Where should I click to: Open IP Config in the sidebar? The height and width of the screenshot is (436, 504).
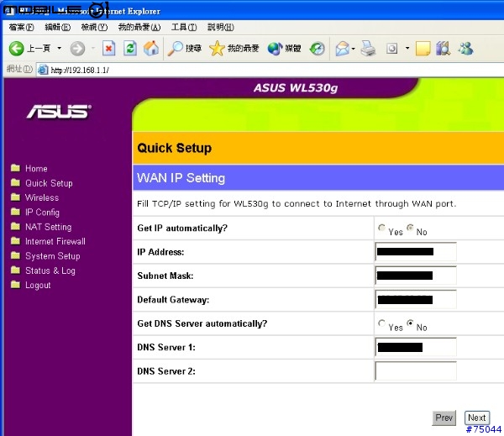(43, 213)
